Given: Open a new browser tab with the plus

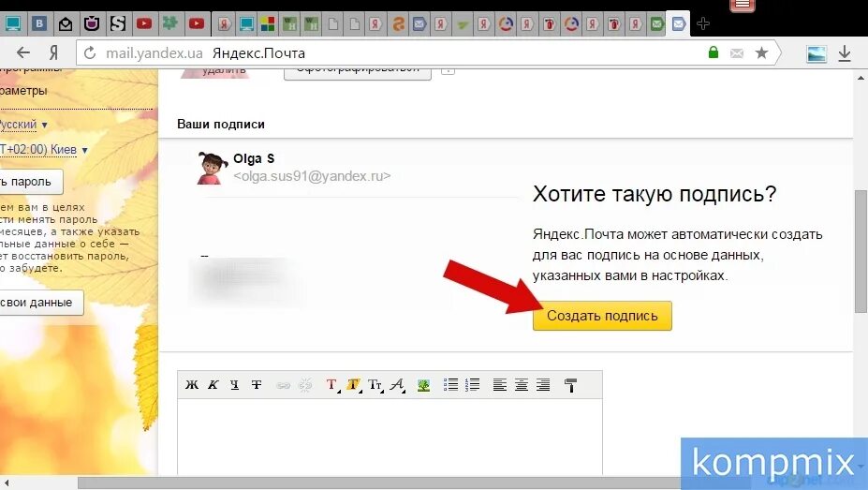Looking at the screenshot, I should click(x=703, y=23).
